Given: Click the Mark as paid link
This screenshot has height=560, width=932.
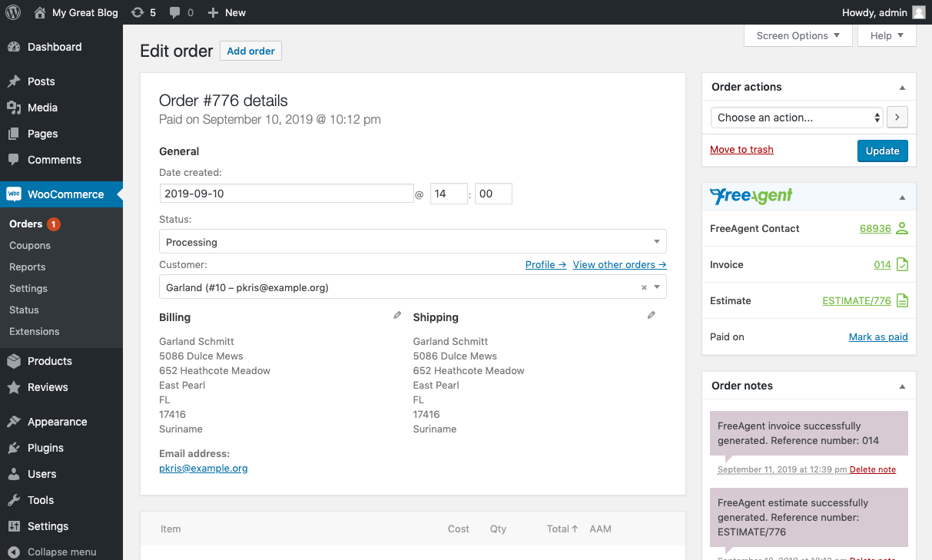Looking at the screenshot, I should click(877, 336).
